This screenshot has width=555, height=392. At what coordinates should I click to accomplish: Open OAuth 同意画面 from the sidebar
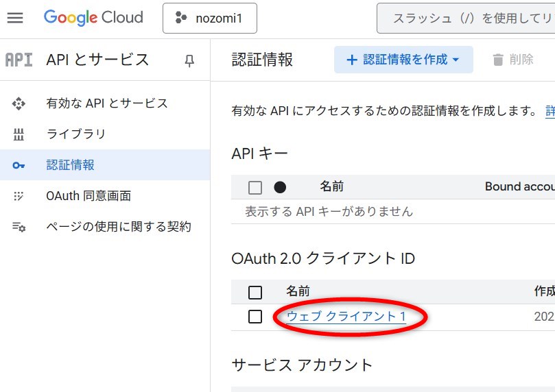tap(88, 196)
